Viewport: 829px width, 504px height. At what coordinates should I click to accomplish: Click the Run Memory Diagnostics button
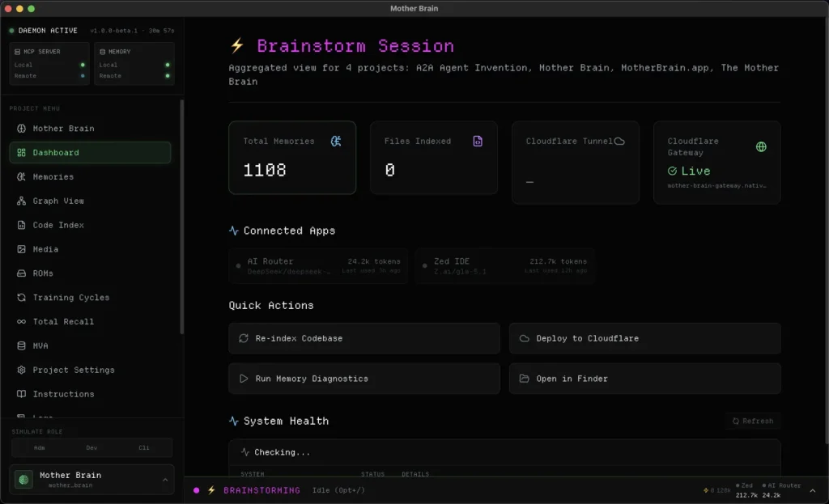click(364, 379)
